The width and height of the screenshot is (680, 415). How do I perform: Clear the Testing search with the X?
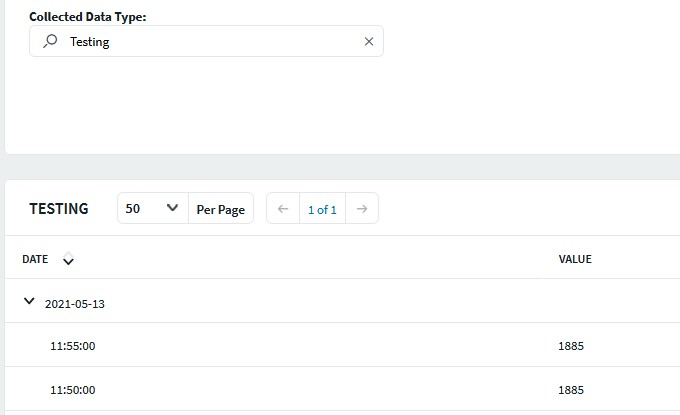click(x=368, y=42)
